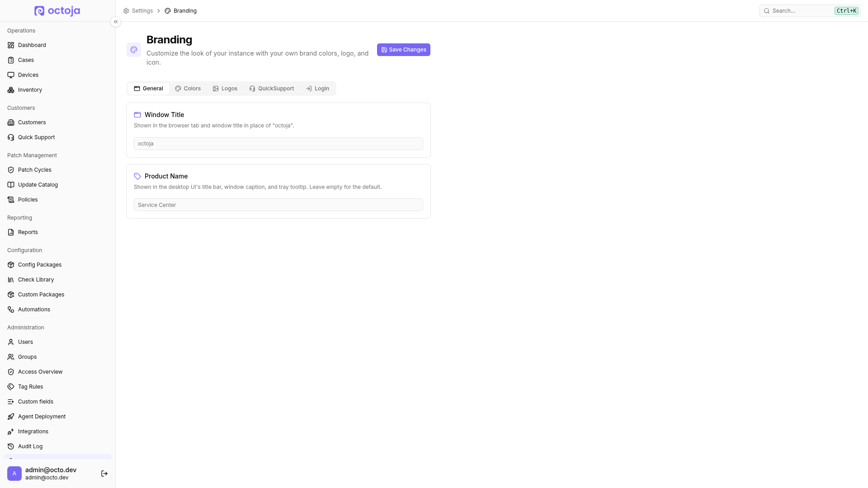868x488 pixels.
Task: Open the Reports document icon
Action: click(11, 232)
